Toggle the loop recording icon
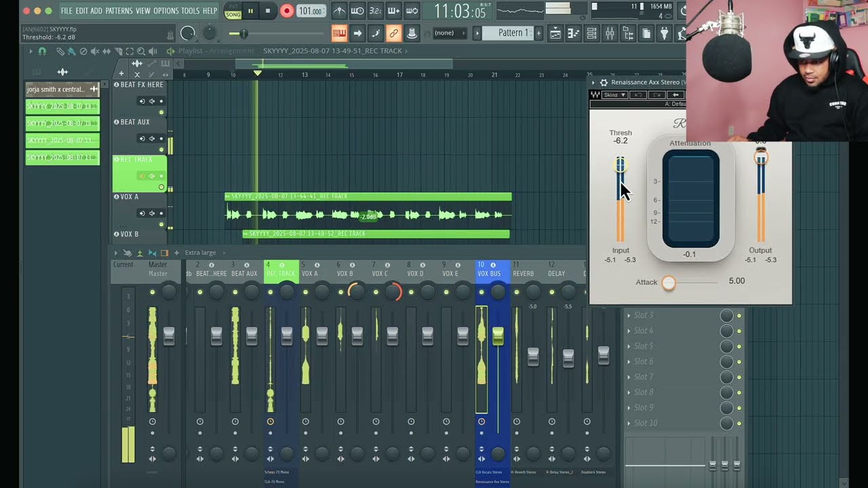Viewport: 868px width, 488px height. [412, 11]
